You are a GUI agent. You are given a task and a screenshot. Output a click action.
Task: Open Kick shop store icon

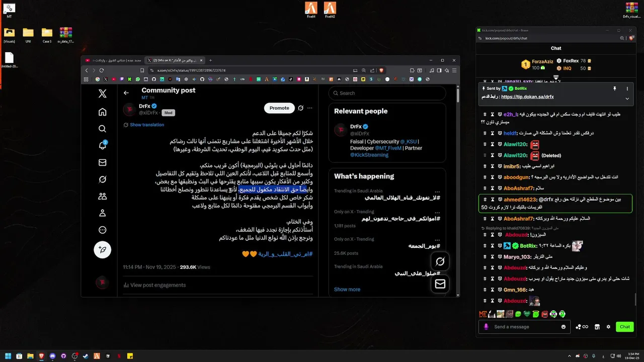(x=597, y=327)
